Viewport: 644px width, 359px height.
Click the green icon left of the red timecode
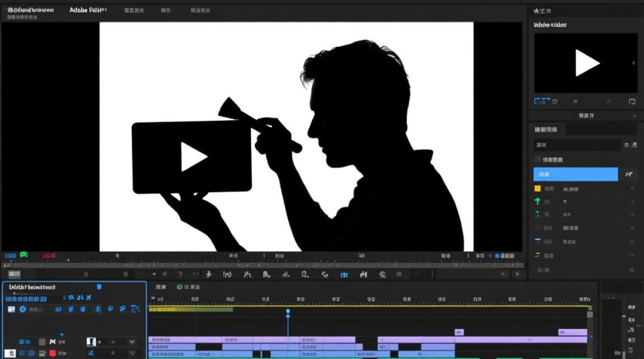pos(23,256)
